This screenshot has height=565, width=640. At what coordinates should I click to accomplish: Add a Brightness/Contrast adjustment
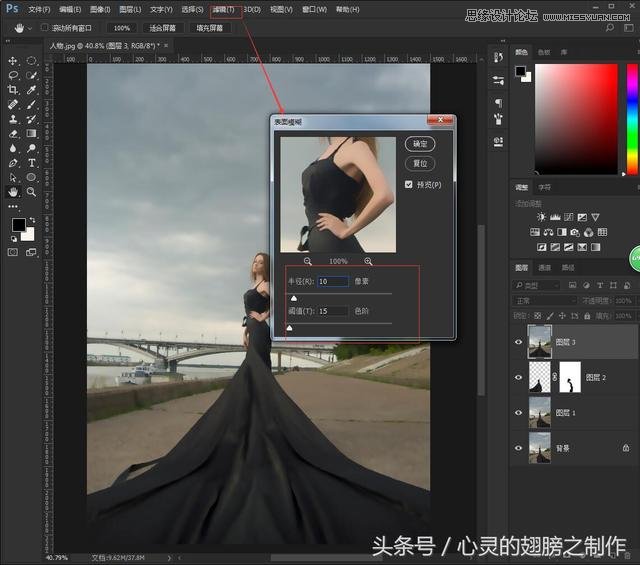[541, 217]
